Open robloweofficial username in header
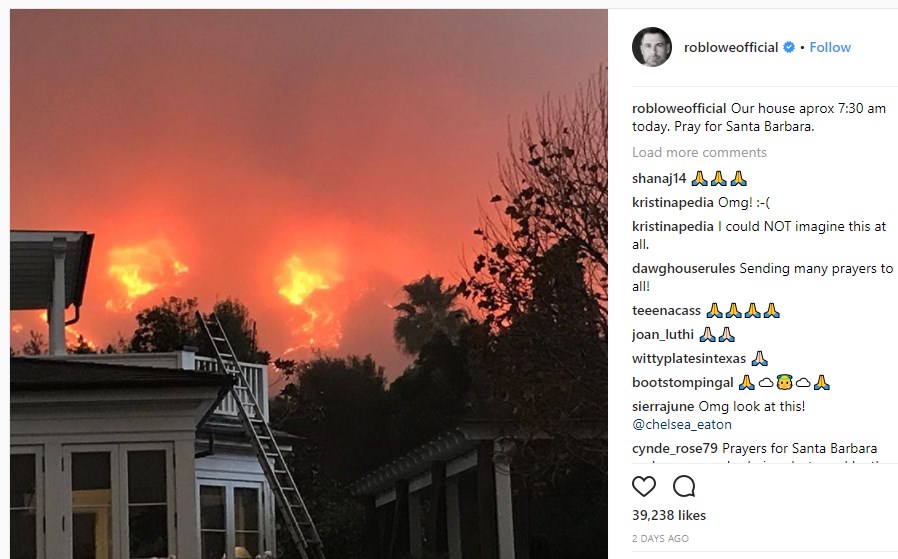Viewport: 898px width, 559px height. tap(731, 47)
